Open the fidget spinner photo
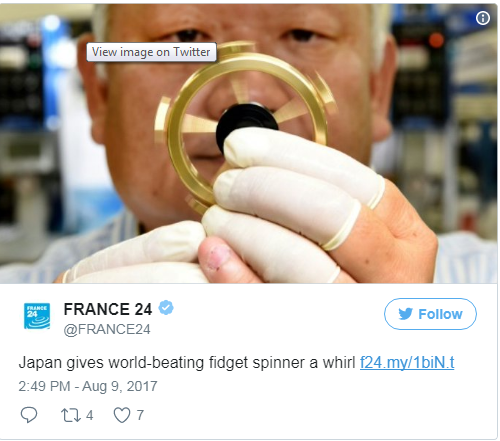 click(248, 143)
